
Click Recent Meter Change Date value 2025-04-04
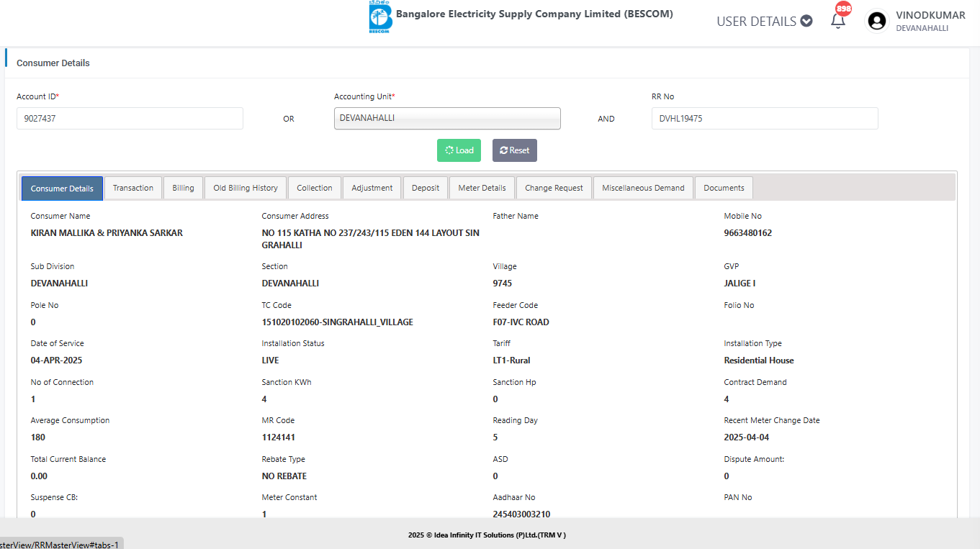point(747,437)
